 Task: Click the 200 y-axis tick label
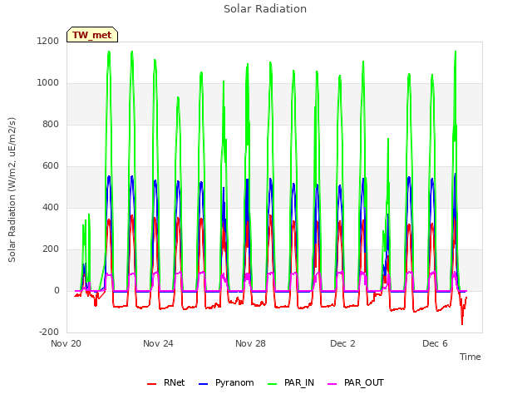(x=51, y=249)
